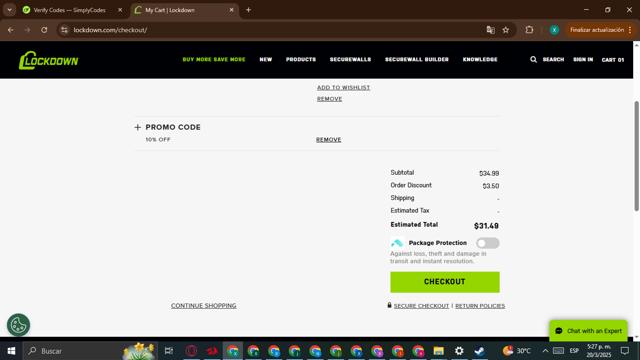The width and height of the screenshot is (640, 360).
Task: Click Continue Shopping link
Action: click(x=203, y=306)
